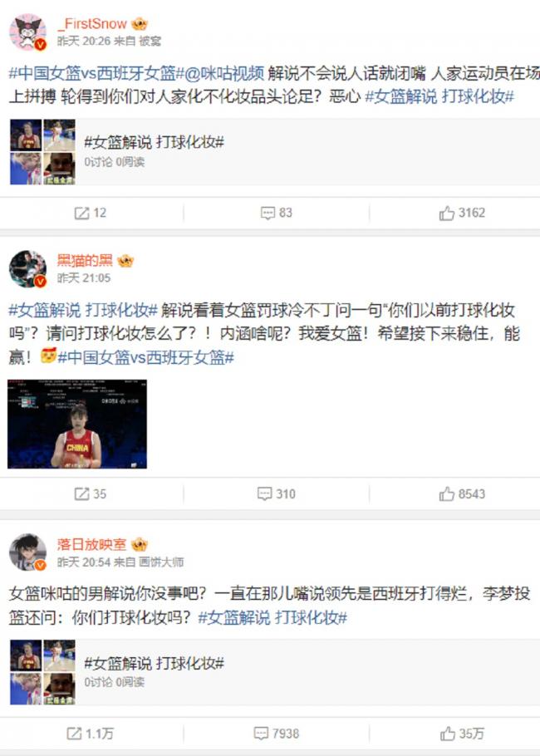Open _FirstSnow's profile avatar
Image resolution: width=540 pixels, height=756 pixels.
[28, 32]
